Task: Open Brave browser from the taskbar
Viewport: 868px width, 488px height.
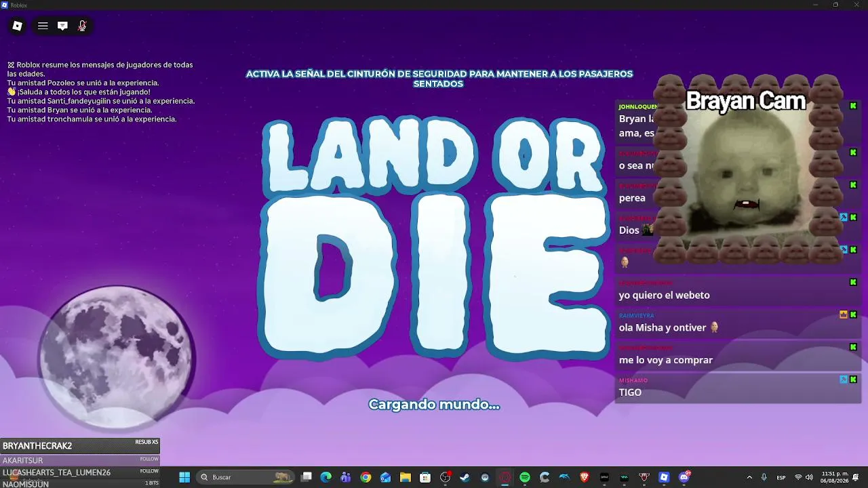Action: tap(585, 477)
